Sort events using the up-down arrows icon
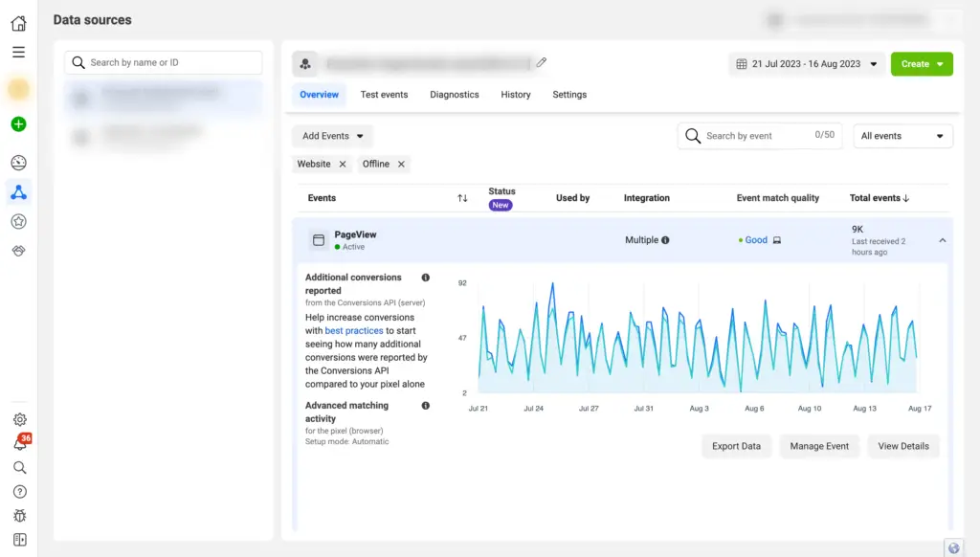Image resolution: width=980 pixels, height=557 pixels. pyautogui.click(x=462, y=198)
